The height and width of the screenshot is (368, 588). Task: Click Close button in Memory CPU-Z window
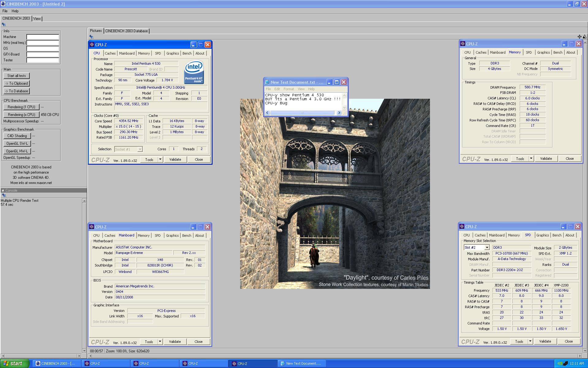(570, 159)
